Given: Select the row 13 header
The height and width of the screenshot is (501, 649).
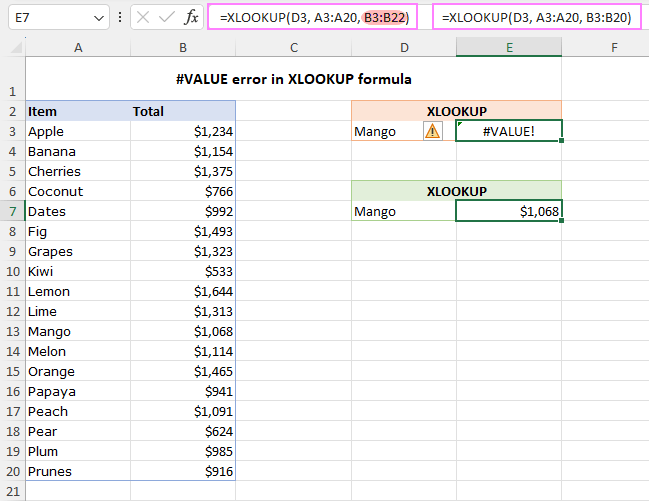Looking at the screenshot, I should tap(13, 331).
